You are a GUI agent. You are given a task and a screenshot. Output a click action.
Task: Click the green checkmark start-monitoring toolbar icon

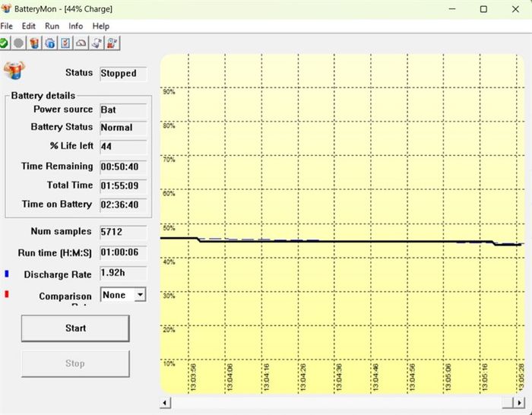click(x=4, y=43)
